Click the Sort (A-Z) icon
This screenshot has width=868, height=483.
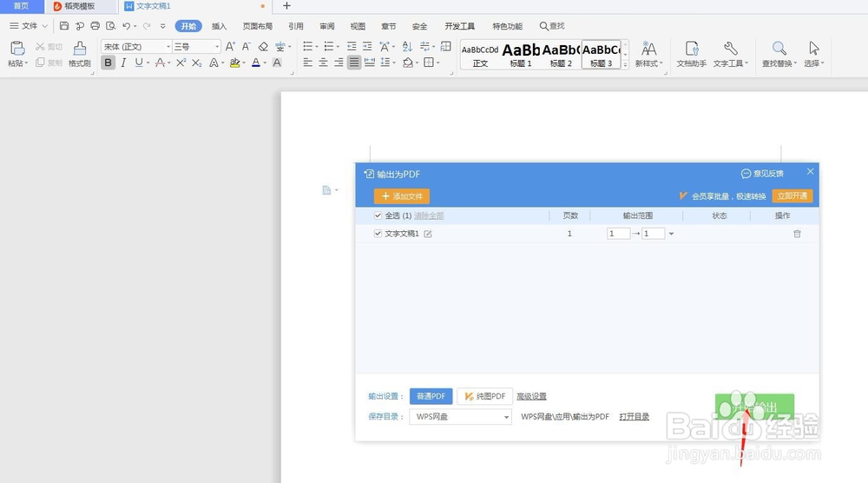pyautogui.click(x=407, y=47)
